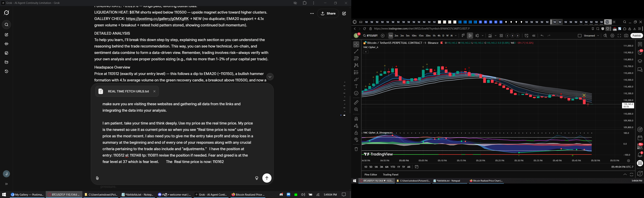644x198 pixels.
Task: Select the trend line drawing tool
Action: 356,51
